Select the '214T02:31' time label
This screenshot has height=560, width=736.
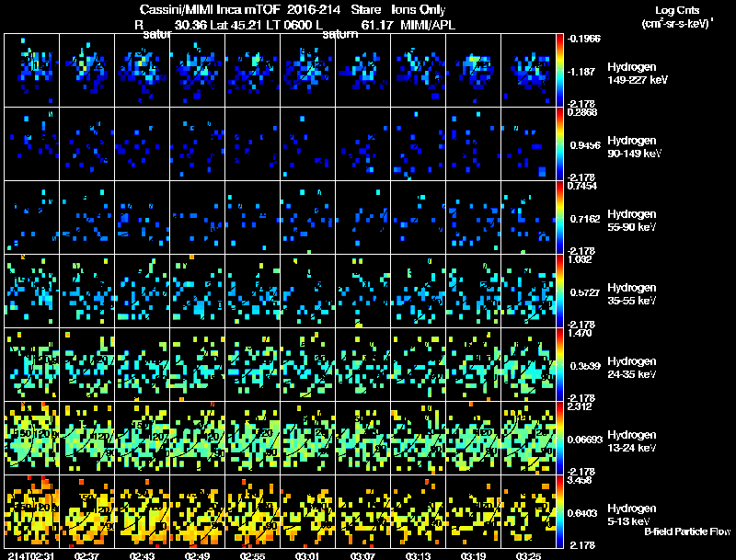pyautogui.click(x=32, y=555)
